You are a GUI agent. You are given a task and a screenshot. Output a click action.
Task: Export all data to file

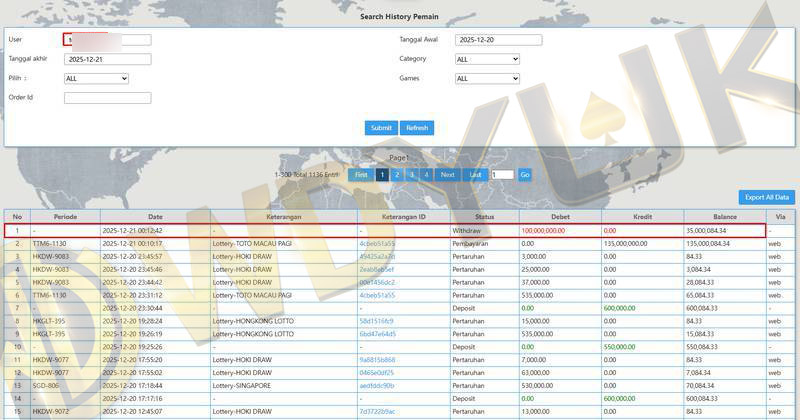click(767, 197)
